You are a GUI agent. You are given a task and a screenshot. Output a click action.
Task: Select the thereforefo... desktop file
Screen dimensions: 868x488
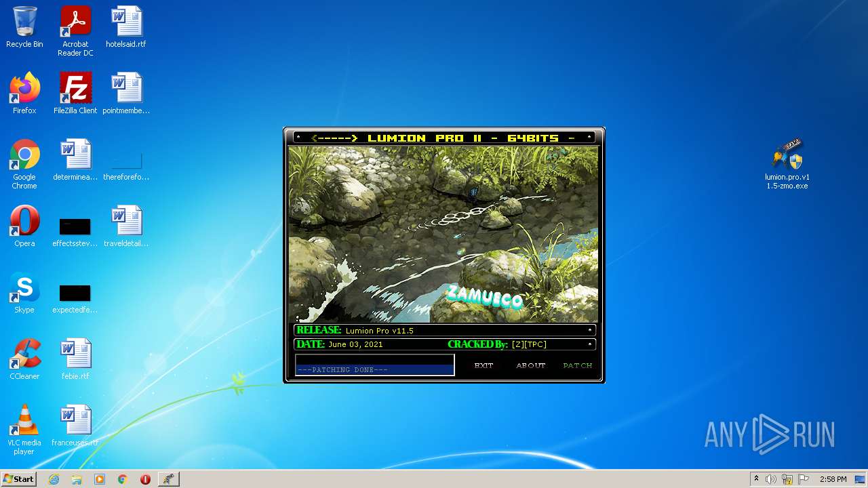click(126, 165)
